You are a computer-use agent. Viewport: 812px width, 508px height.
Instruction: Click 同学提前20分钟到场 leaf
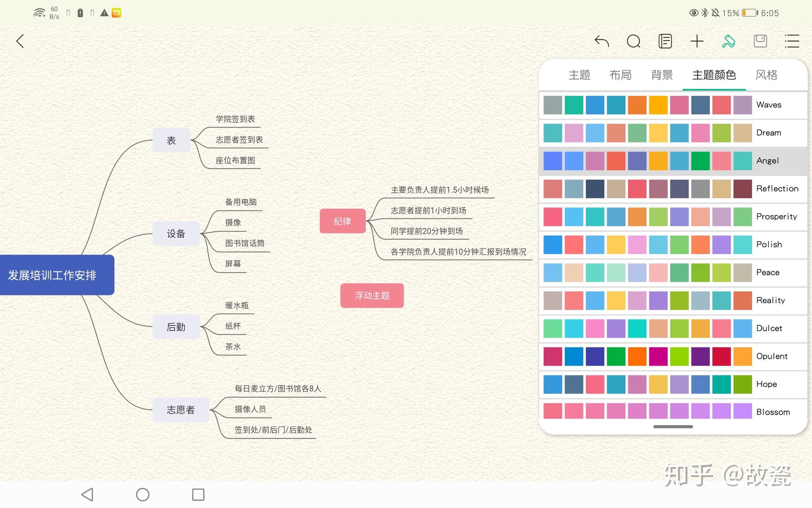tap(427, 231)
